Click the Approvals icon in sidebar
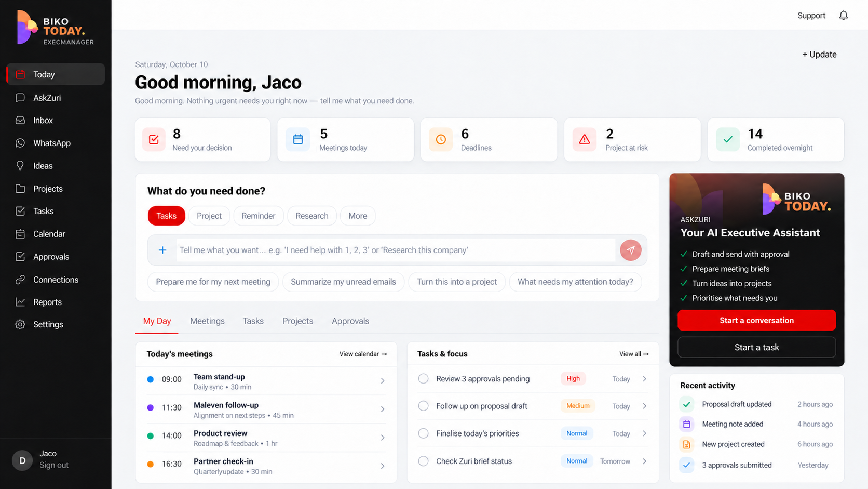This screenshot has width=868, height=489. coord(20,257)
